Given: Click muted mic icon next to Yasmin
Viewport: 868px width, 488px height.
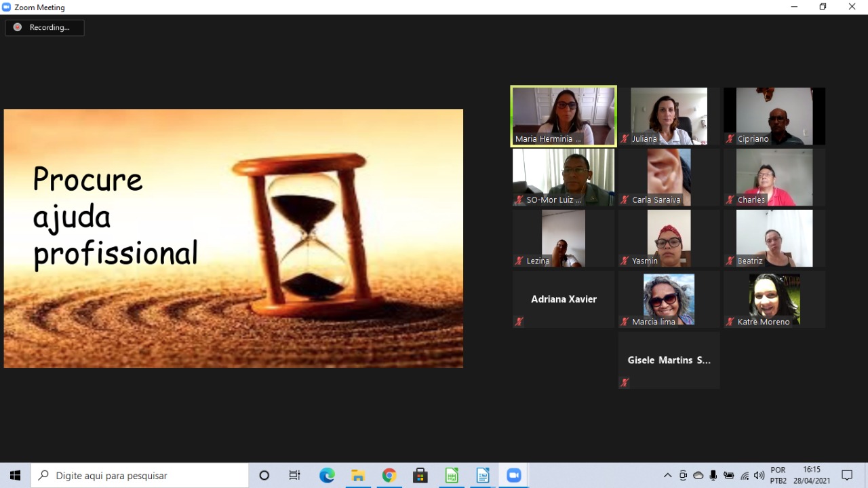Looking at the screenshot, I should [x=625, y=261].
